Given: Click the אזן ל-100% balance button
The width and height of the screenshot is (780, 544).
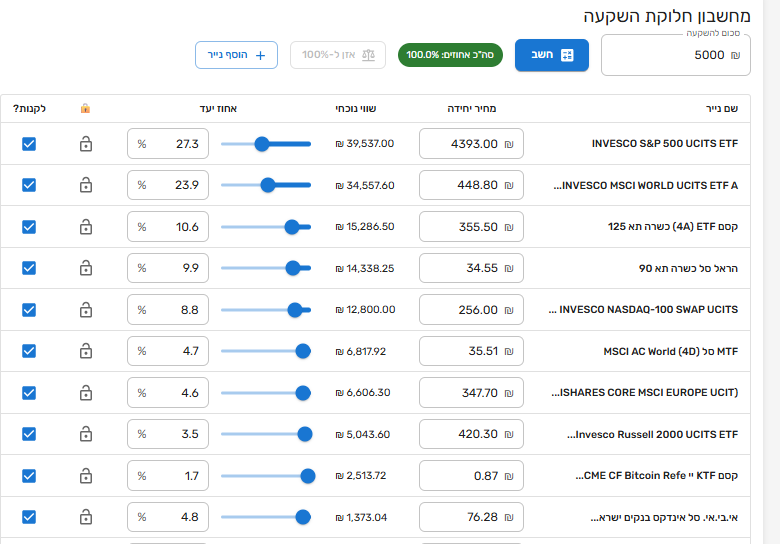Looking at the screenshot, I should click(x=337, y=55).
